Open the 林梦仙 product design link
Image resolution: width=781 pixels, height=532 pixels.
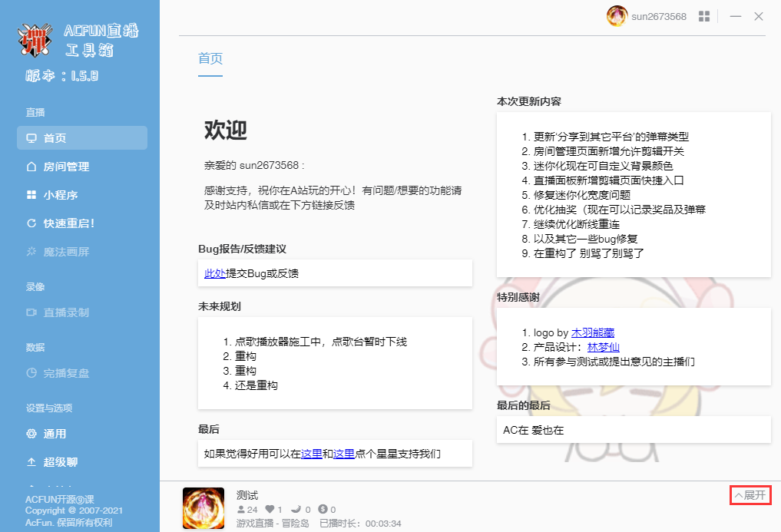pyautogui.click(x=603, y=347)
